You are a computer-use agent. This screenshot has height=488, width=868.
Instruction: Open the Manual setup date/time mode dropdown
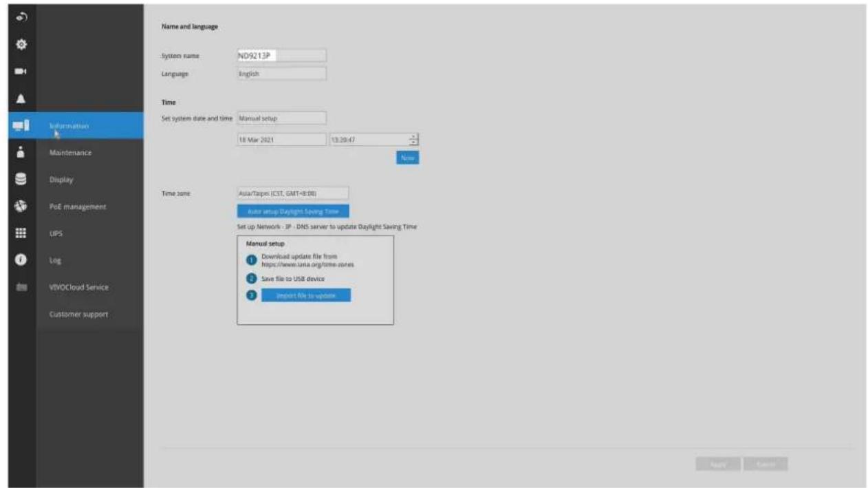tap(281, 118)
